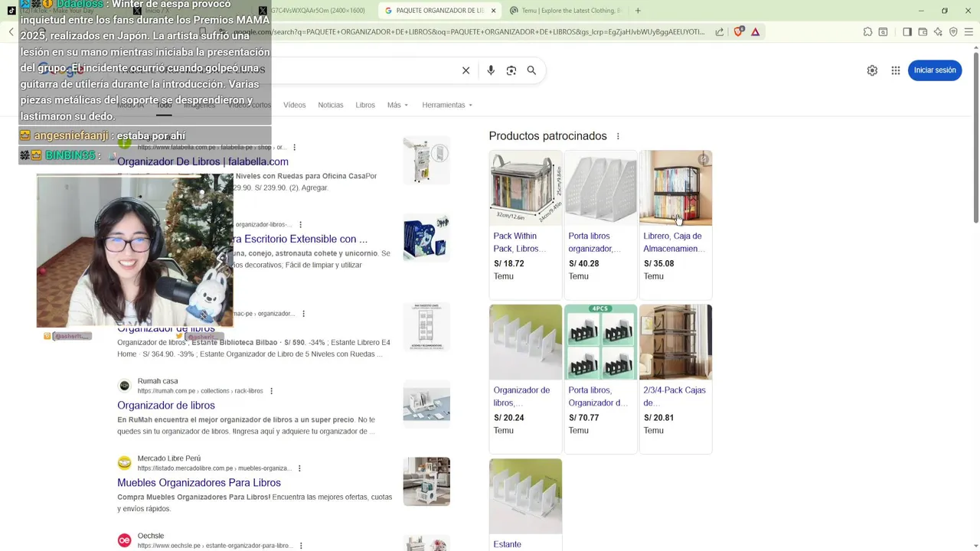Open more options for falabella result
980x551 pixels.
[x=294, y=147]
